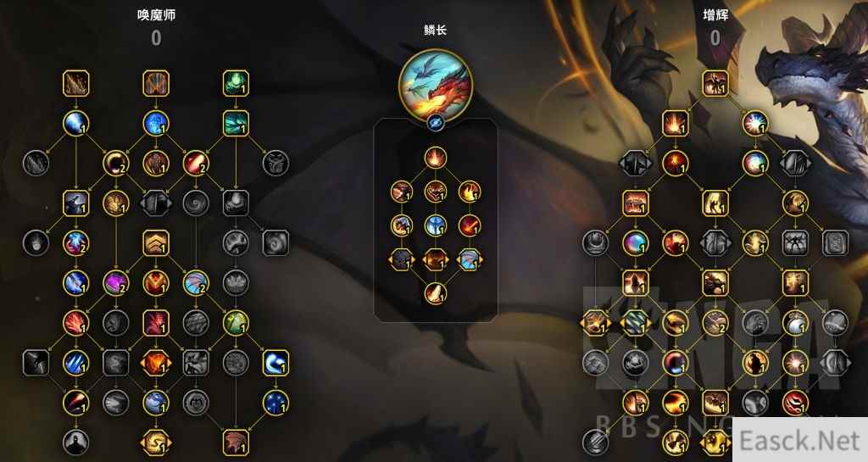The width and height of the screenshot is (868, 462).
Task: Click the brown dragon wing talent in 唤魔师
Action: click(x=236, y=443)
